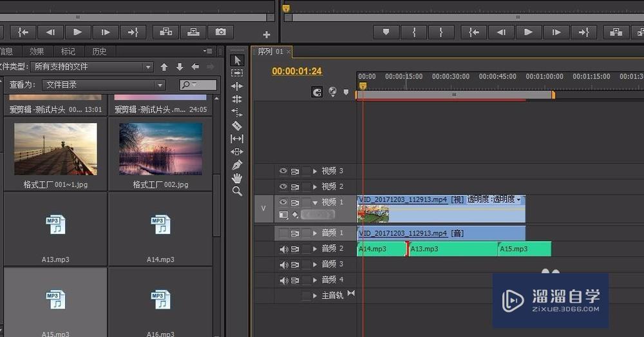The width and height of the screenshot is (644, 337).
Task: Expand the 主音轨 master track
Action: coord(315,296)
